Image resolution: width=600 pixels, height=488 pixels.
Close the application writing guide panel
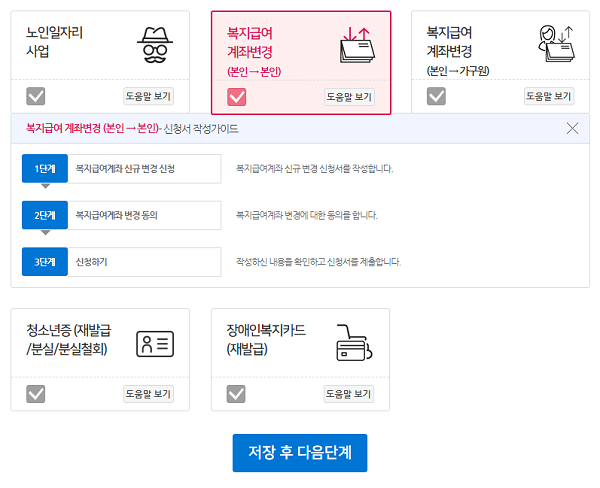tap(572, 128)
